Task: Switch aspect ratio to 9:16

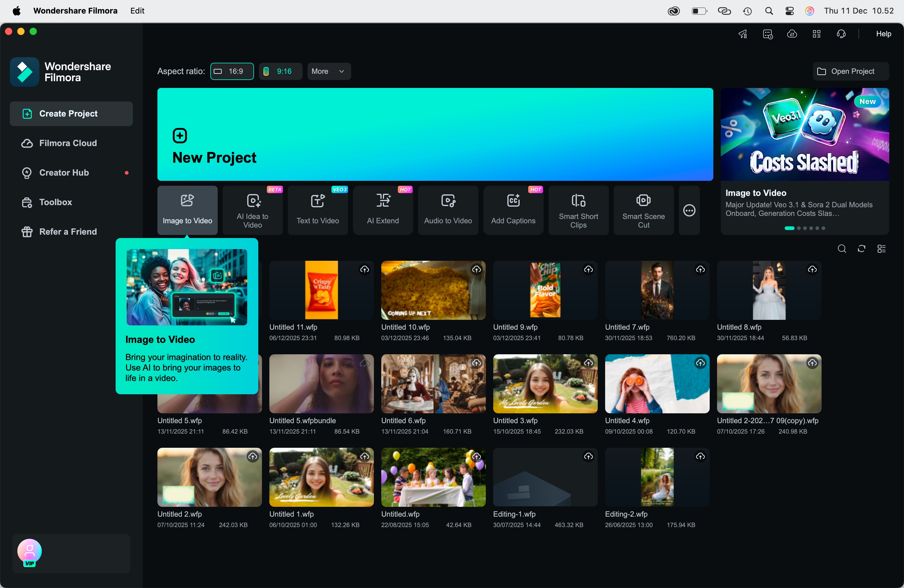Action: (280, 71)
